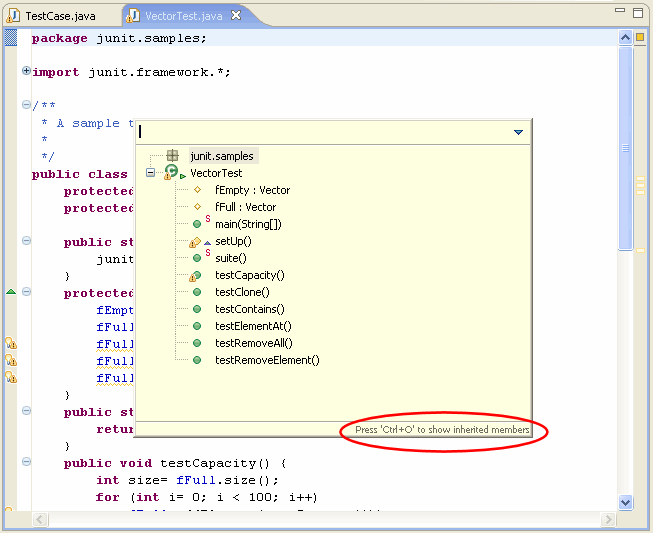The height and width of the screenshot is (533, 653).
Task: Click the testRemoveAll method icon
Action: tap(197, 343)
